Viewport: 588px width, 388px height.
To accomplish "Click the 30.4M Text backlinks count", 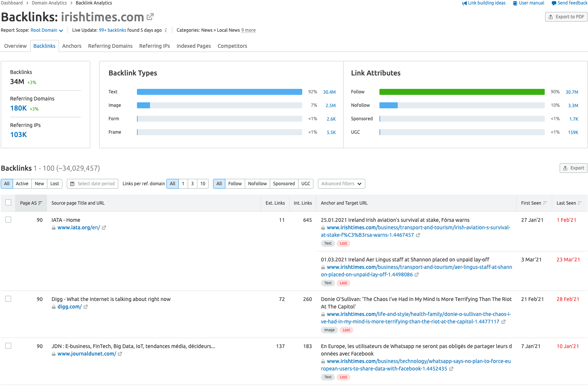I will pos(329,92).
